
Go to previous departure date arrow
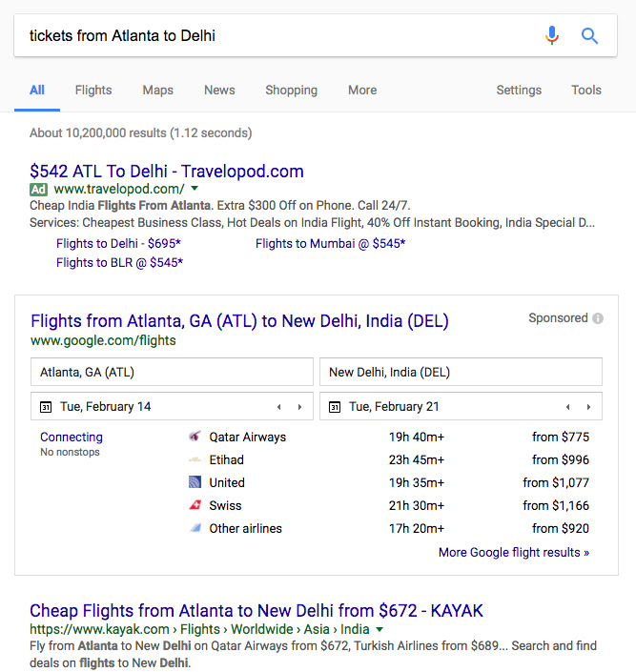(279, 407)
